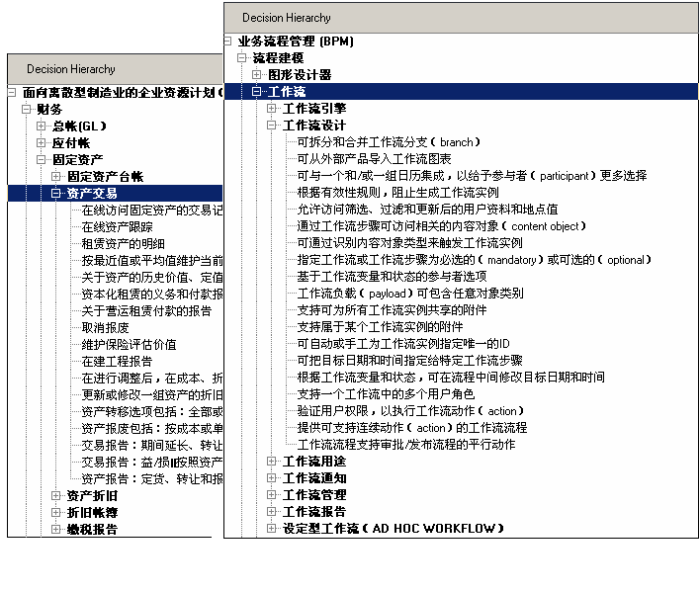The height and width of the screenshot is (593, 700).
Task: Select the 工作流设计 tree item
Action: [x=314, y=125]
